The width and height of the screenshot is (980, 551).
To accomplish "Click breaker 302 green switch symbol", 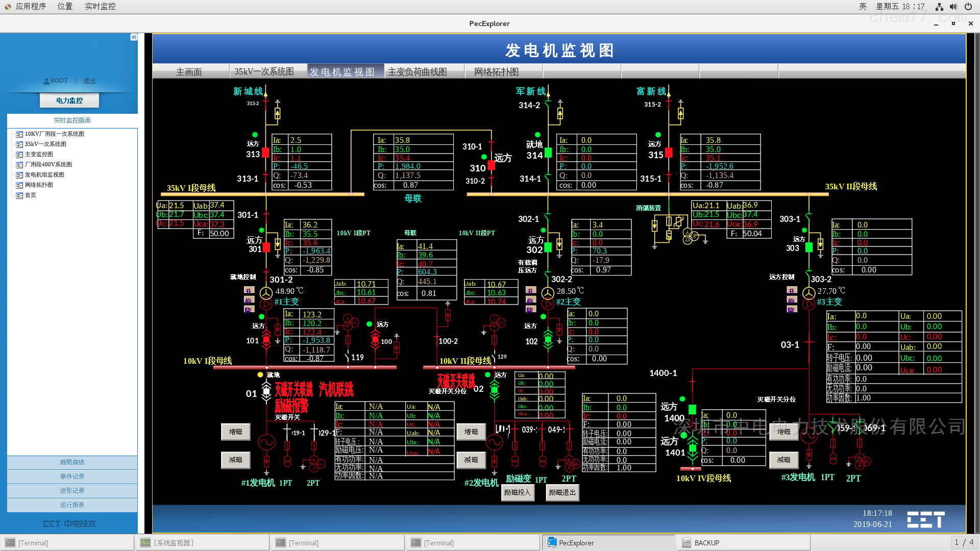I will 548,247.
